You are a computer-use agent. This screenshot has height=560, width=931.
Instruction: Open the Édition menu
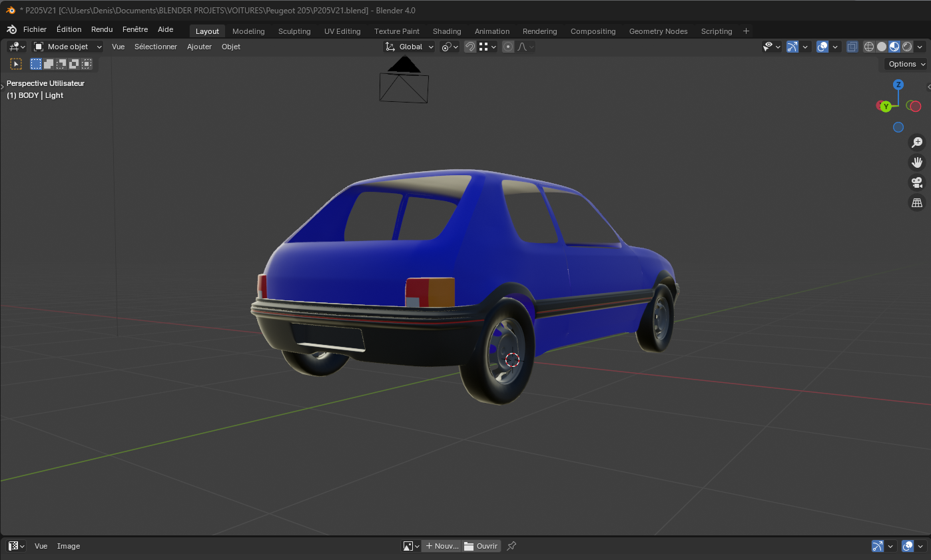coord(69,29)
